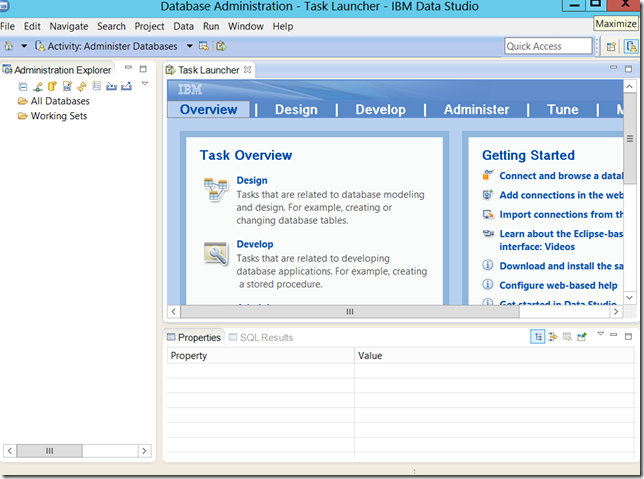Switch to the Tune tab in Task Launcher
This screenshot has width=644, height=479.
click(562, 109)
